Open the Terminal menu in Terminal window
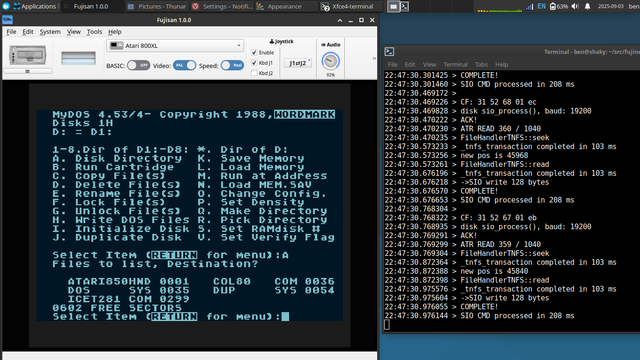 [x=456, y=64]
